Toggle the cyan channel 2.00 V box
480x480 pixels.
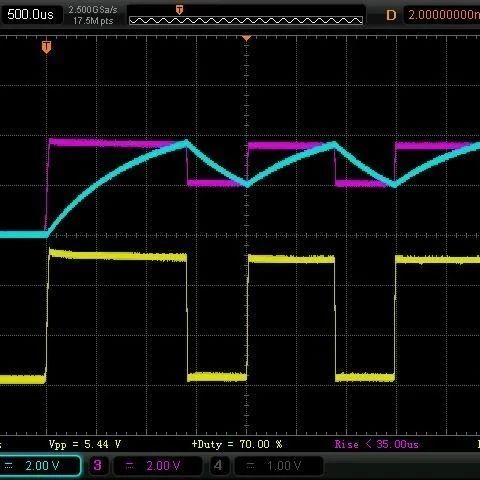40,466
